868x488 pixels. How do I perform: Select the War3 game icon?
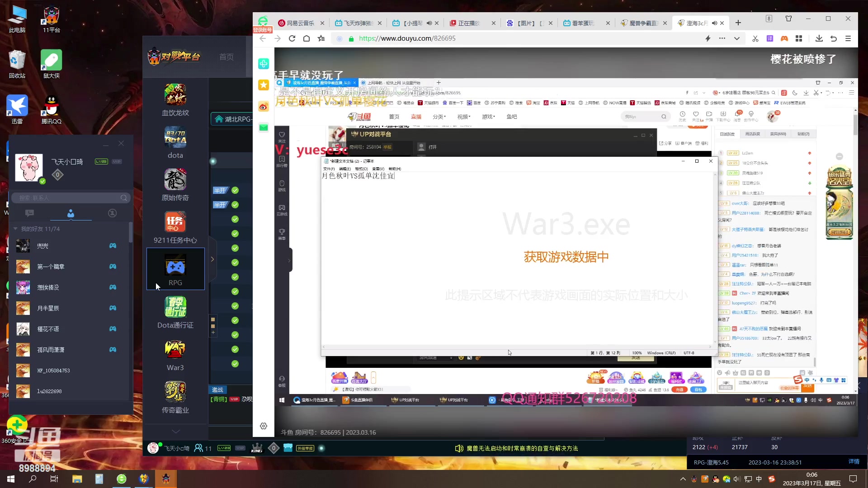tap(175, 355)
